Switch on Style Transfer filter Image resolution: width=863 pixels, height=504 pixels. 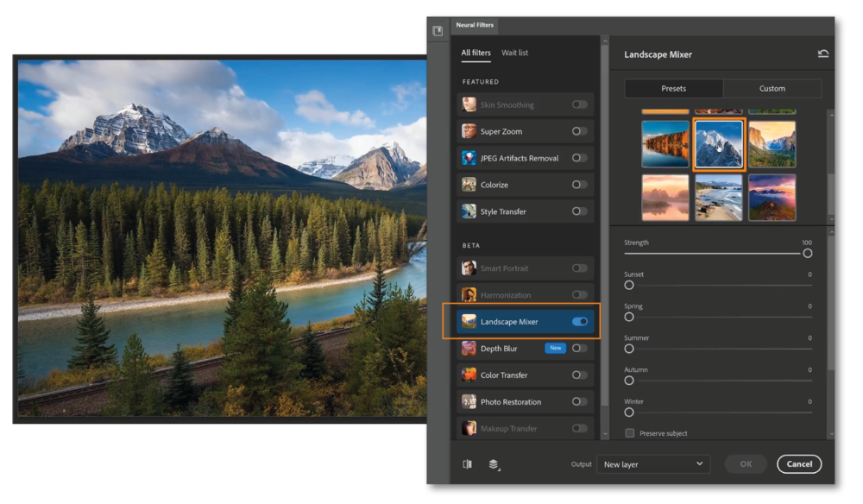(580, 211)
